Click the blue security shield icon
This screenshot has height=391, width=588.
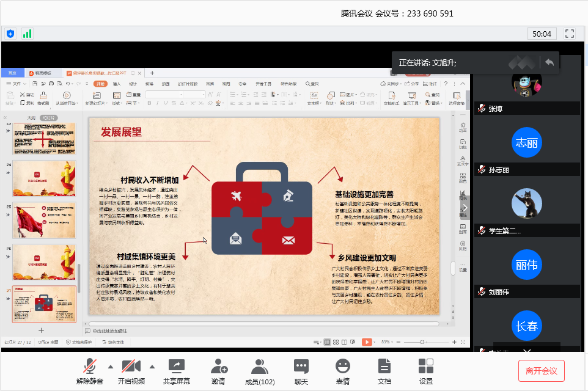coord(10,34)
